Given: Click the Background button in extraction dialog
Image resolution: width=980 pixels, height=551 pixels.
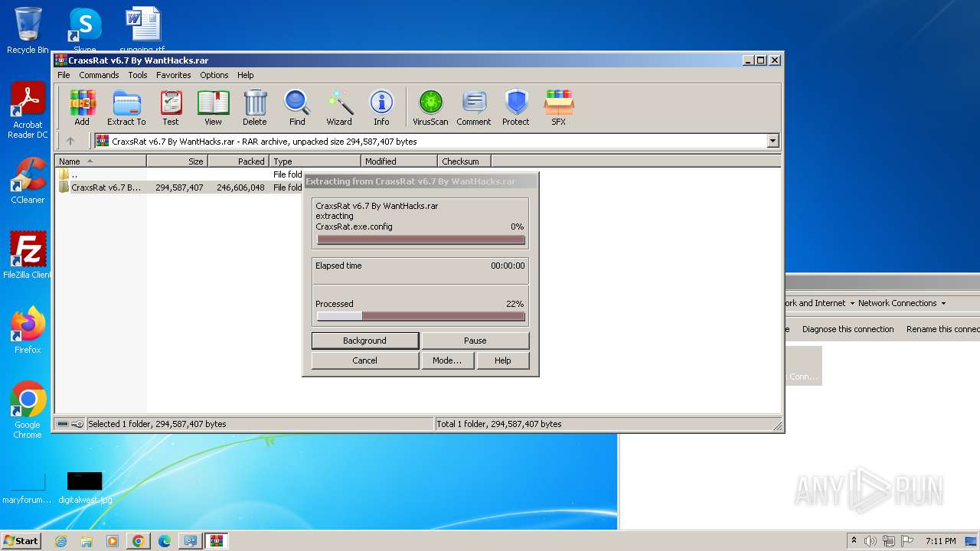Looking at the screenshot, I should [365, 341].
